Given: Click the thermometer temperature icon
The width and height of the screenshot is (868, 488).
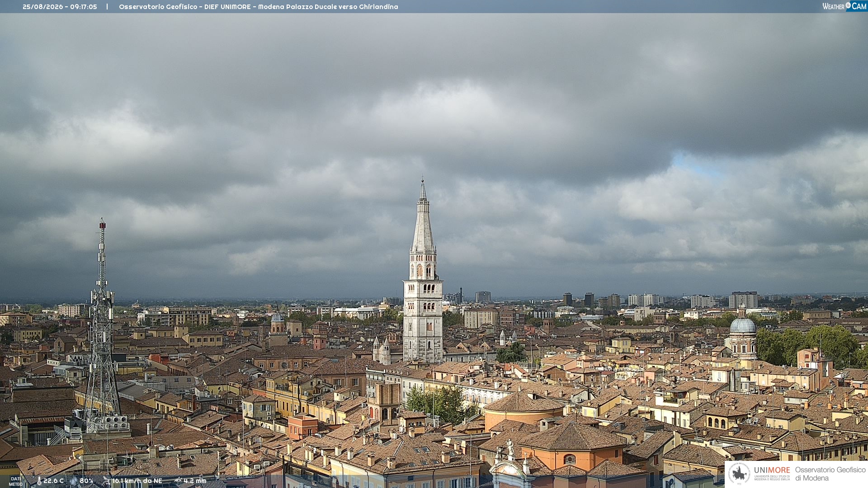Looking at the screenshot, I should click(x=39, y=481).
